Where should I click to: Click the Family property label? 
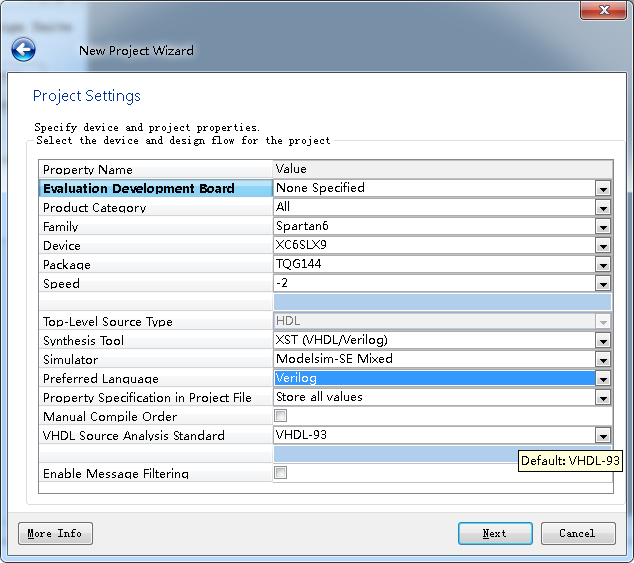[61, 226]
